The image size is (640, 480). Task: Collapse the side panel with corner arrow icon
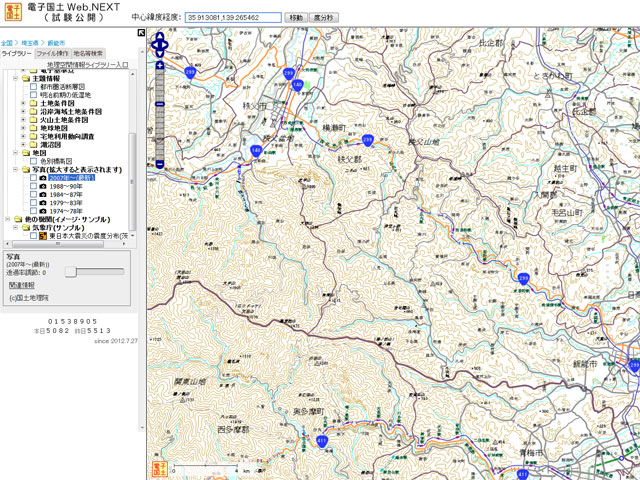[141, 34]
